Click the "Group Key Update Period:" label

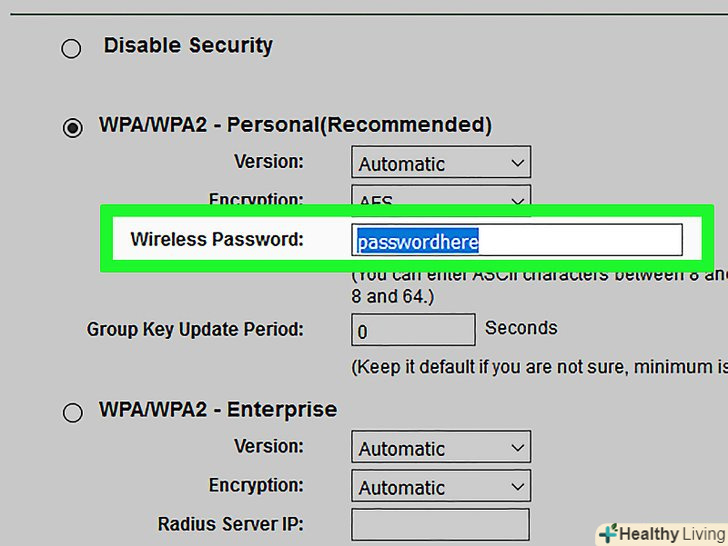click(195, 329)
